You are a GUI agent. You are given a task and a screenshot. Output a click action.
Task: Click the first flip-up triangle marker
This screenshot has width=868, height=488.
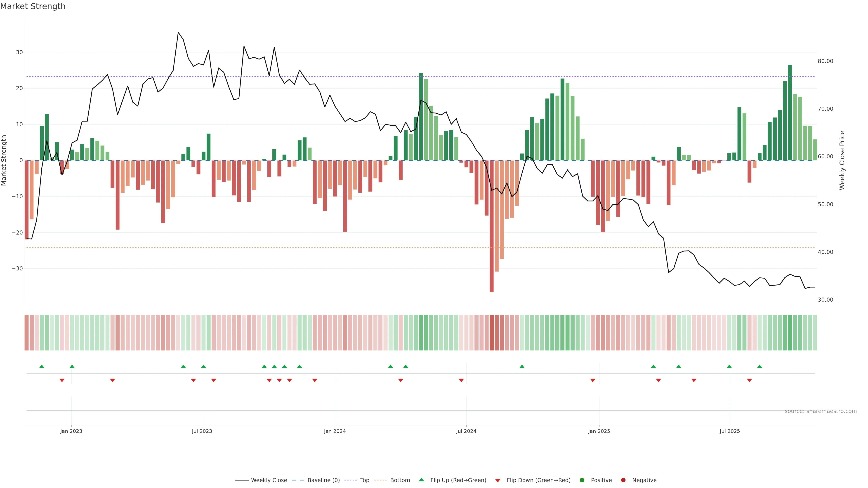42,366
